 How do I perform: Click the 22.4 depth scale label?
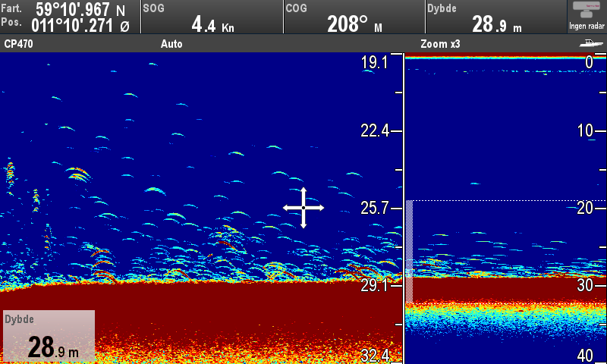374,131
